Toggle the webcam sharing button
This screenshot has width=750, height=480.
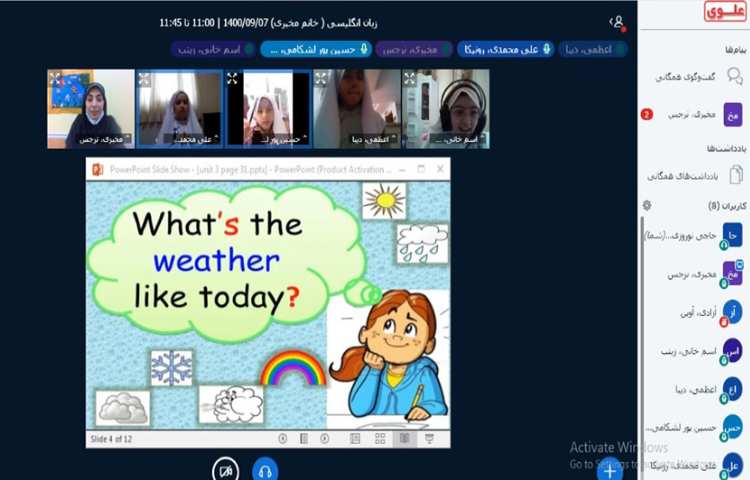tap(226, 470)
